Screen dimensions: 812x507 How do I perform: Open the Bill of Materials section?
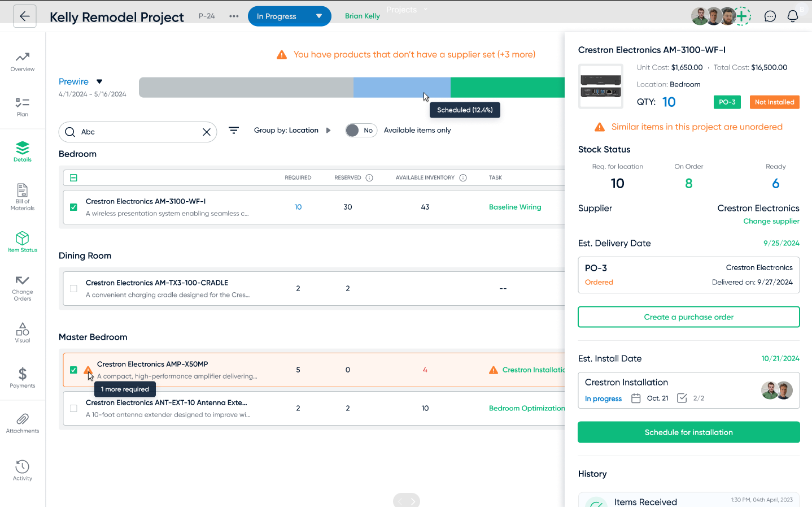click(x=23, y=197)
